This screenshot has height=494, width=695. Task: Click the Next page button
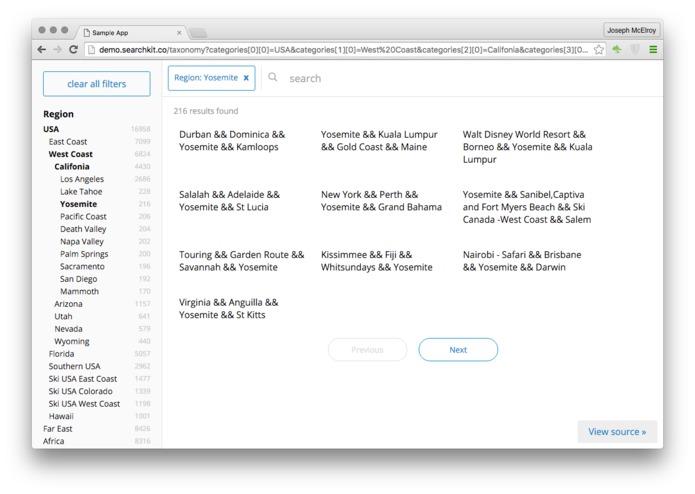pyautogui.click(x=458, y=350)
